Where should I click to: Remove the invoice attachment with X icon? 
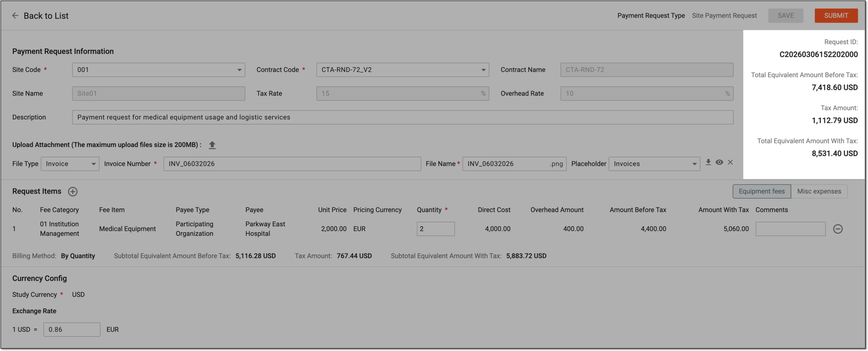pos(731,162)
